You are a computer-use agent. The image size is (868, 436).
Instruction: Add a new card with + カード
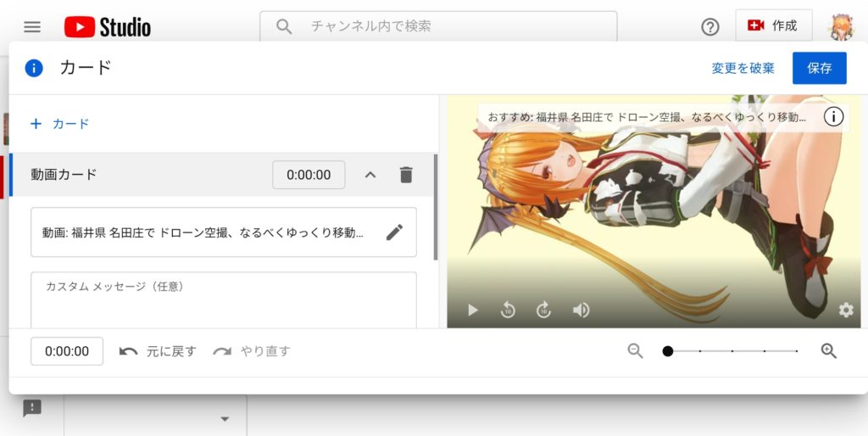tap(60, 124)
